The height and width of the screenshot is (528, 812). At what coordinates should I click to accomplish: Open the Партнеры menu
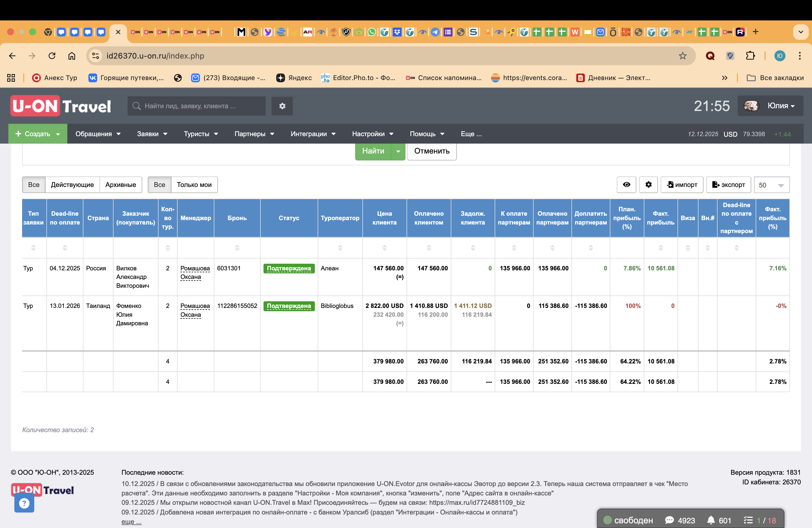[x=254, y=134]
